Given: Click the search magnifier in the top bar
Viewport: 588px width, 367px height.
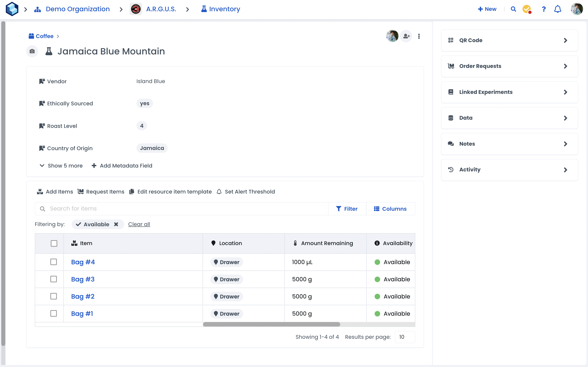Looking at the screenshot, I should click(x=513, y=9).
